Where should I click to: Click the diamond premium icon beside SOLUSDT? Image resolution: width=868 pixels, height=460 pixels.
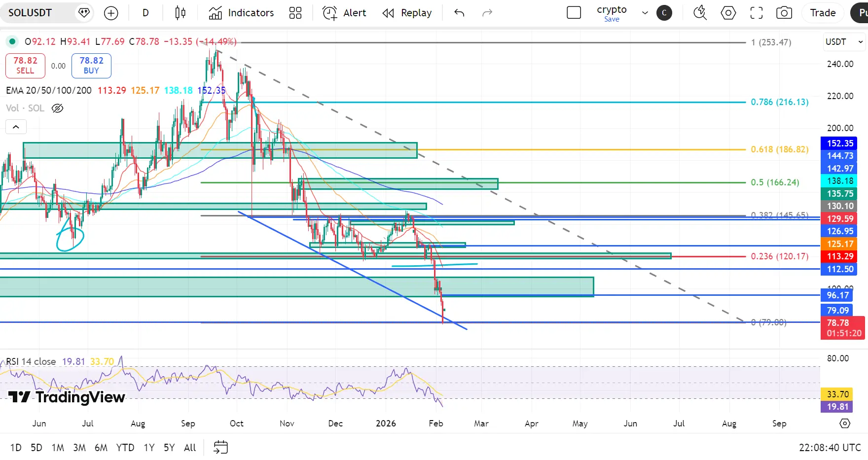point(84,13)
